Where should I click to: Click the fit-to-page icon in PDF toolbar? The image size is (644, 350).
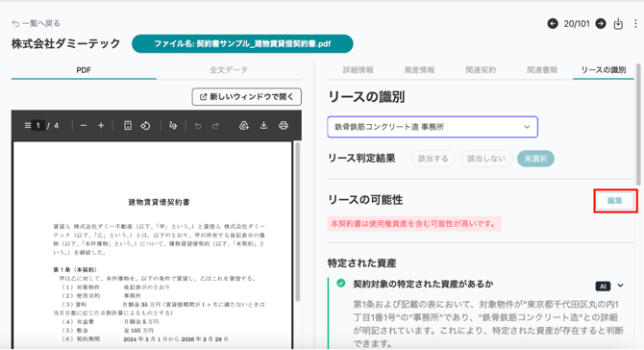tap(128, 125)
